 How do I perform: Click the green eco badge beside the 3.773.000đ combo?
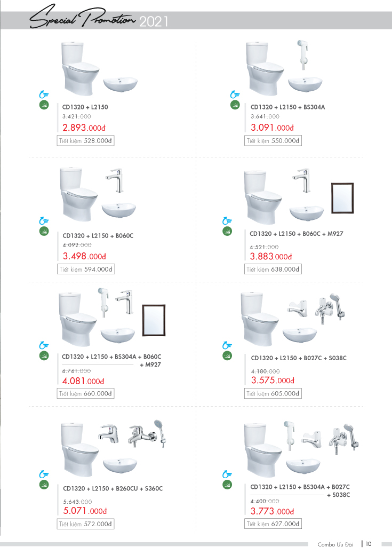(x=228, y=485)
